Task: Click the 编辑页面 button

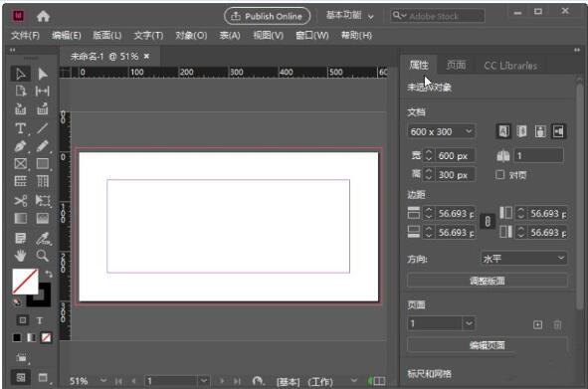Action: click(488, 345)
